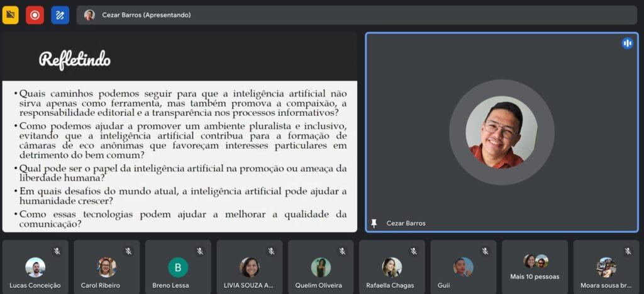
Task: Click muted mic icon on Lucas Conceição tile
Action: (57, 251)
